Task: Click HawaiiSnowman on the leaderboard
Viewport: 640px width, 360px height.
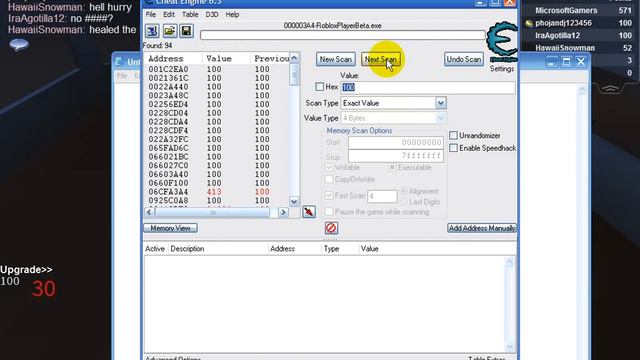Action: click(x=565, y=48)
